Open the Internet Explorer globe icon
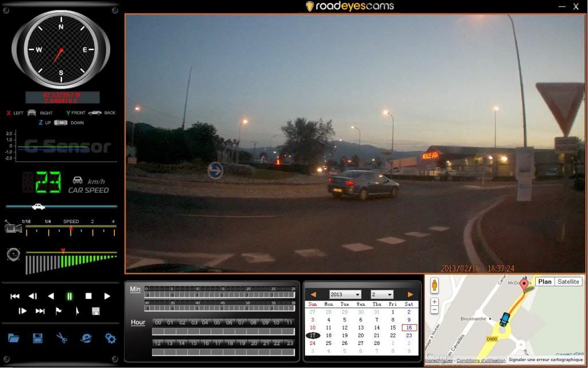 click(x=86, y=338)
